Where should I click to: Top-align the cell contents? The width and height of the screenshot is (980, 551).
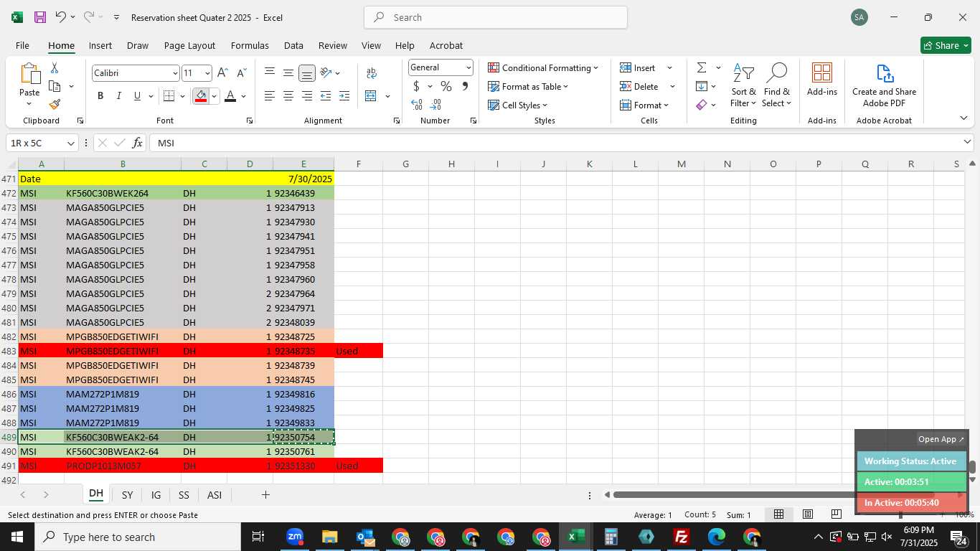click(270, 72)
